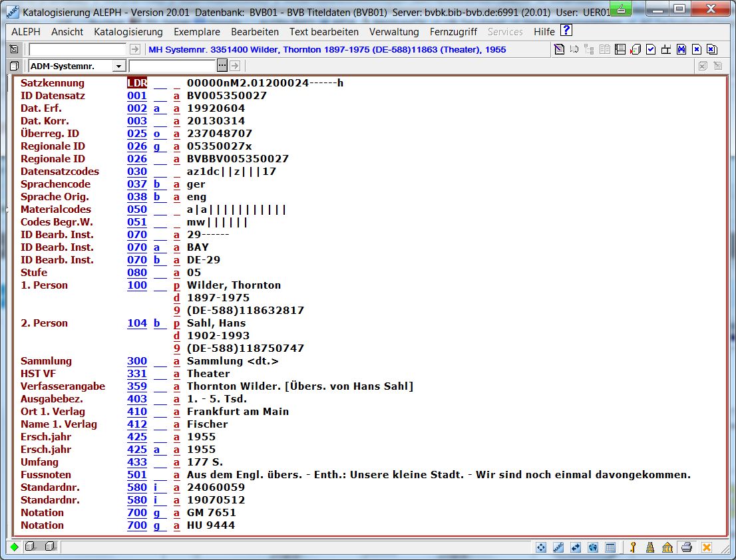Open the Exemplare menu
The height and width of the screenshot is (560, 736).
tap(197, 32)
